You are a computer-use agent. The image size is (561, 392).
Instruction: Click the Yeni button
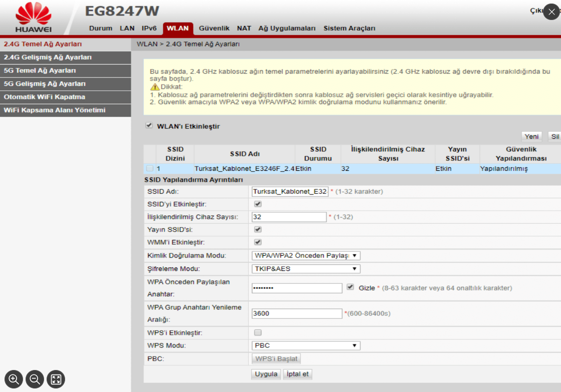coord(531,136)
